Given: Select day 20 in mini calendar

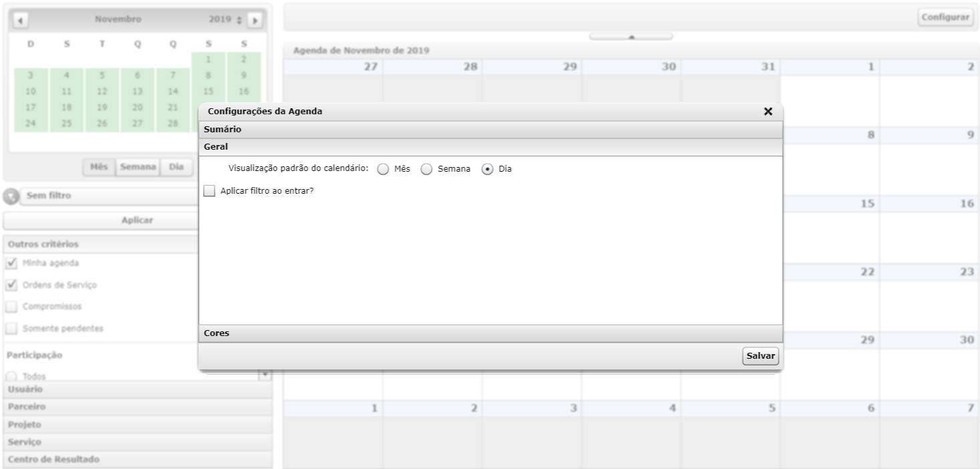Looking at the screenshot, I should 138,108.
